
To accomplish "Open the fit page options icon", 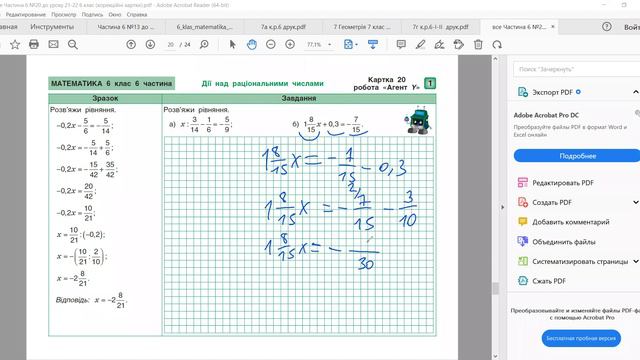I will click(351, 44).
